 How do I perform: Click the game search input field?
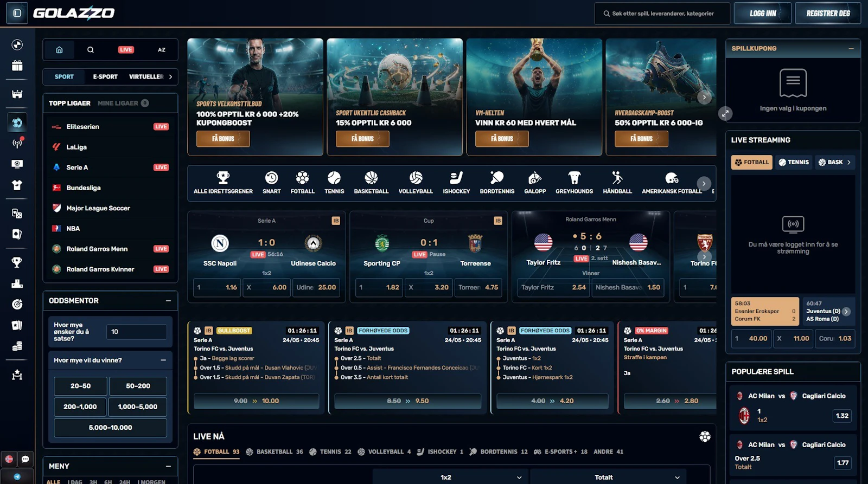click(x=662, y=14)
